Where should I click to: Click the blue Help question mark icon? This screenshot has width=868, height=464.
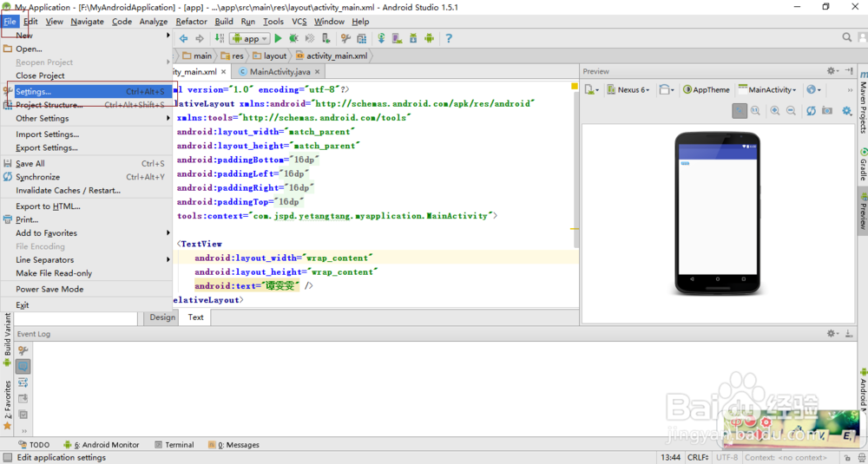coord(449,39)
